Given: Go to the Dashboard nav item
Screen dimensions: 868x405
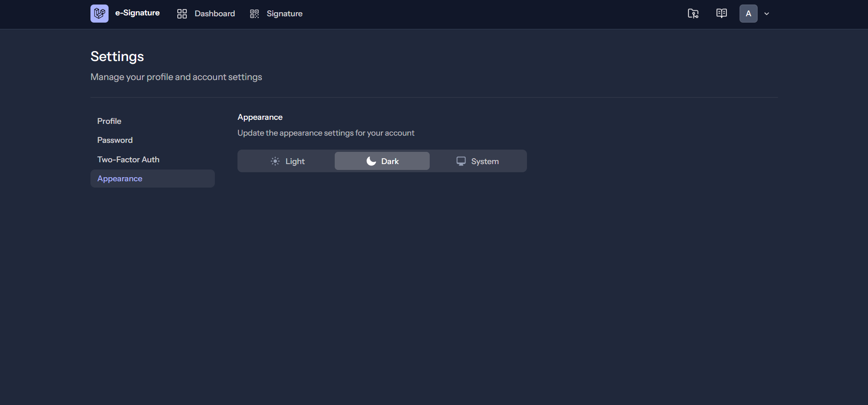Looking at the screenshot, I should (214, 14).
